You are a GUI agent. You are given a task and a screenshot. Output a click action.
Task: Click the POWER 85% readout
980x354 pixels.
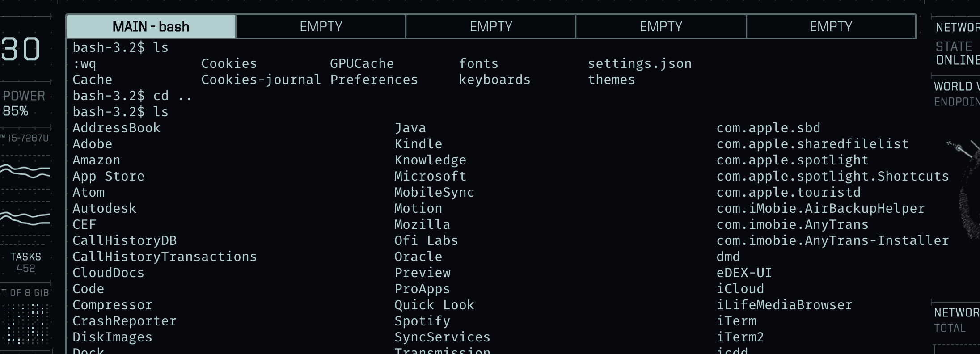click(24, 103)
